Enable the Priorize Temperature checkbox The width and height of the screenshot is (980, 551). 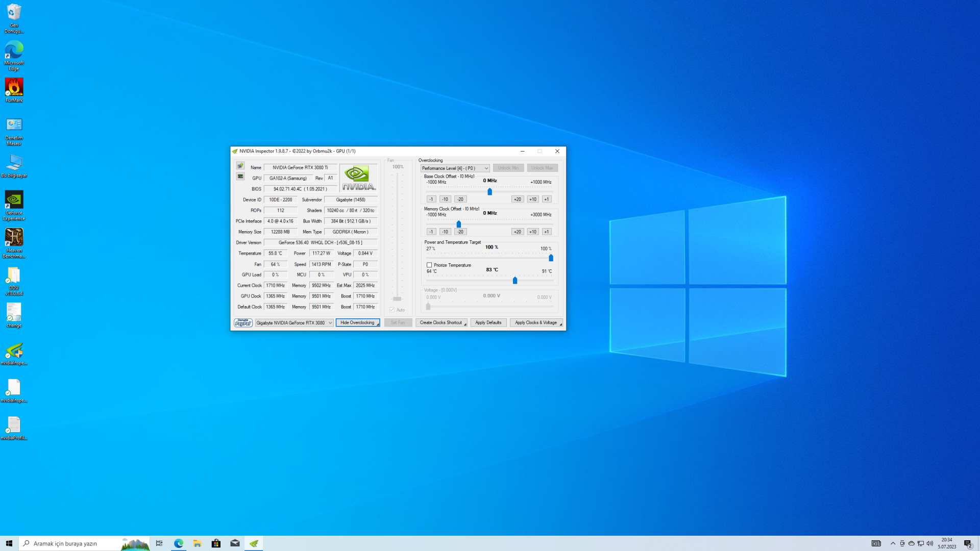[429, 265]
